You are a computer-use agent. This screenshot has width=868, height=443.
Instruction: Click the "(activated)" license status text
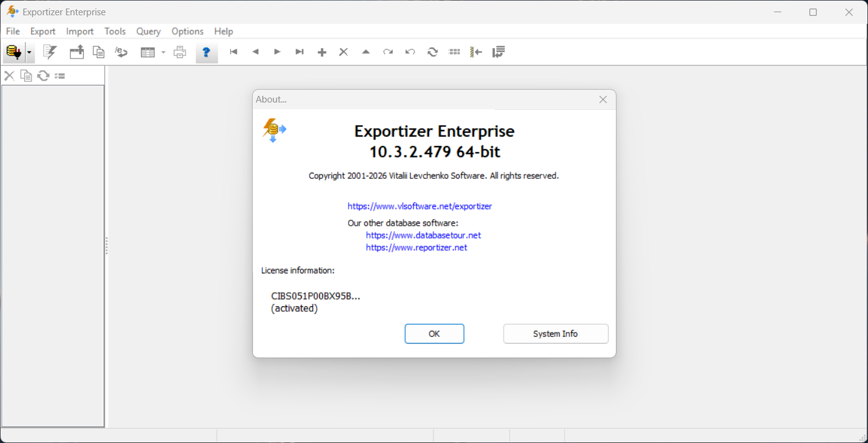[x=294, y=309]
